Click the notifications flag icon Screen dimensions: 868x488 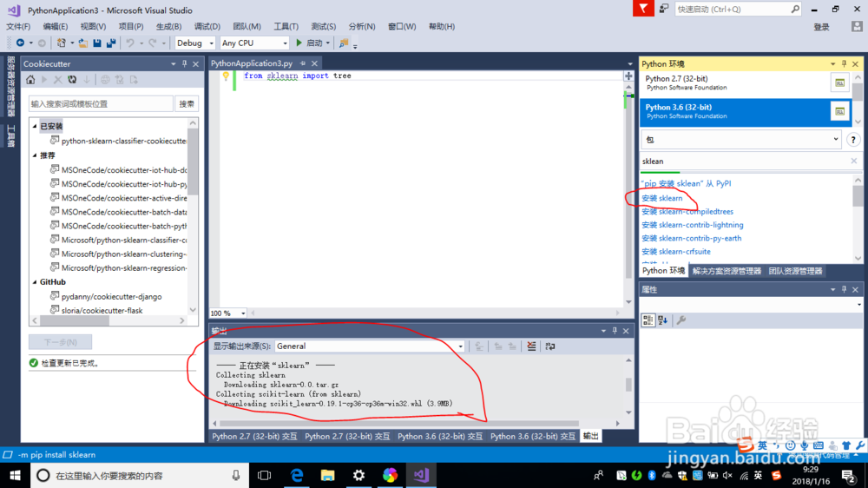[x=643, y=9]
